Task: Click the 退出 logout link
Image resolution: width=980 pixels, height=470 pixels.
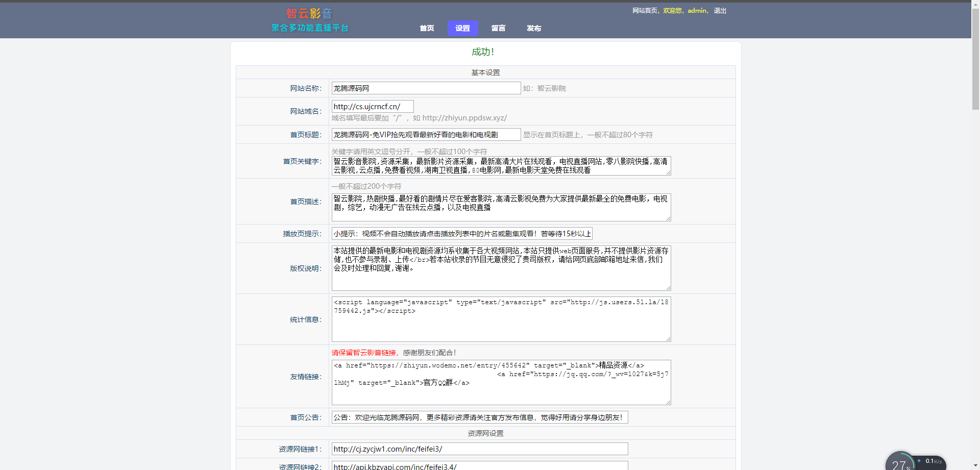Action: coord(720,11)
